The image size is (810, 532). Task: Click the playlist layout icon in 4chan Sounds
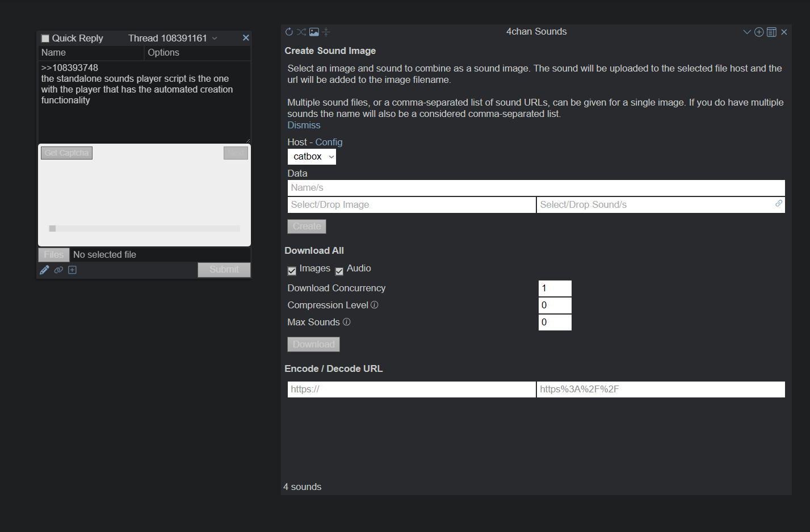771,32
